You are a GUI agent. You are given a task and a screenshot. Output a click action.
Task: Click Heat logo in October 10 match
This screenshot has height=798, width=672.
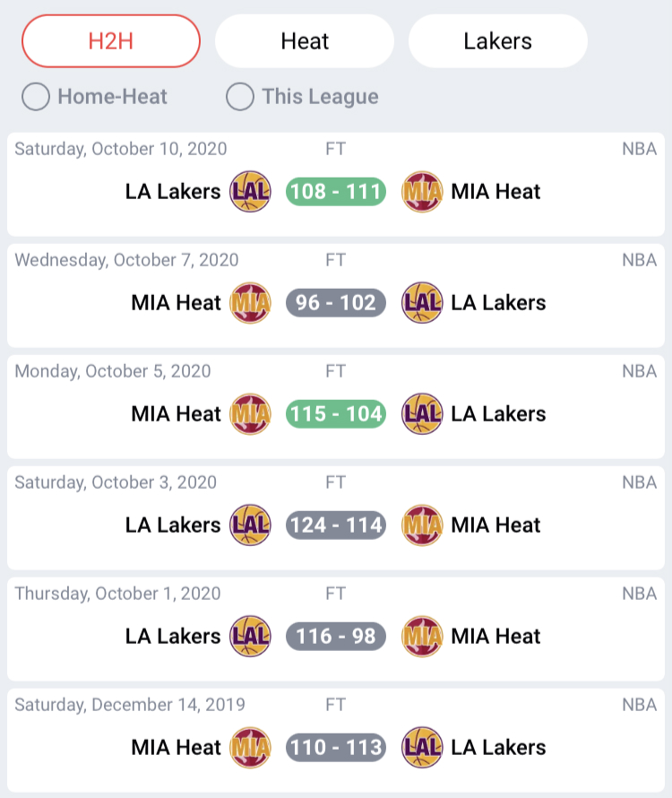422,192
